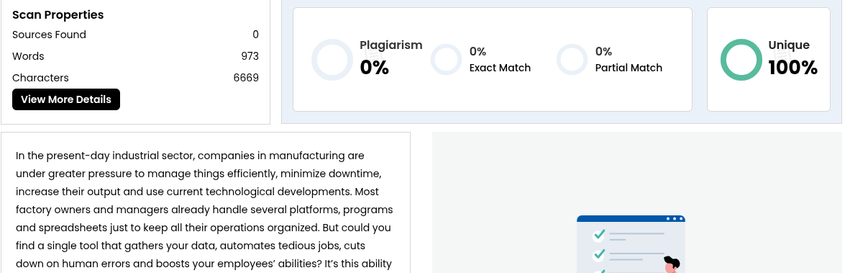The height and width of the screenshot is (273, 868).
Task: Select the Plagiarism 0% circular gauge
Action: point(332,60)
